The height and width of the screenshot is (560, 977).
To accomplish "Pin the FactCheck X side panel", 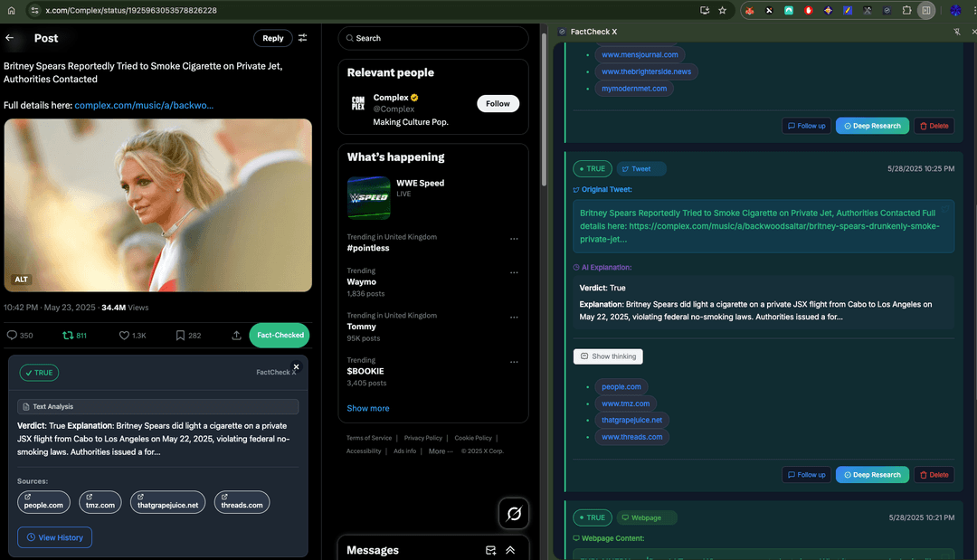I will click(x=957, y=32).
